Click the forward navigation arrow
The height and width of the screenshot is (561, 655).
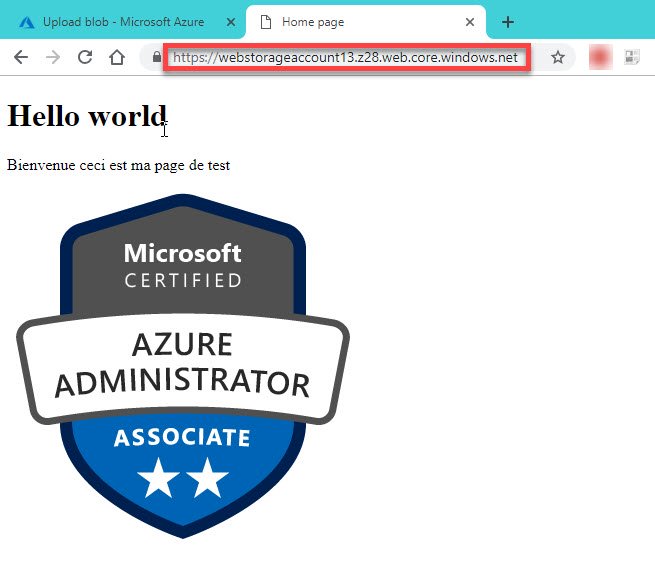tap(53, 57)
